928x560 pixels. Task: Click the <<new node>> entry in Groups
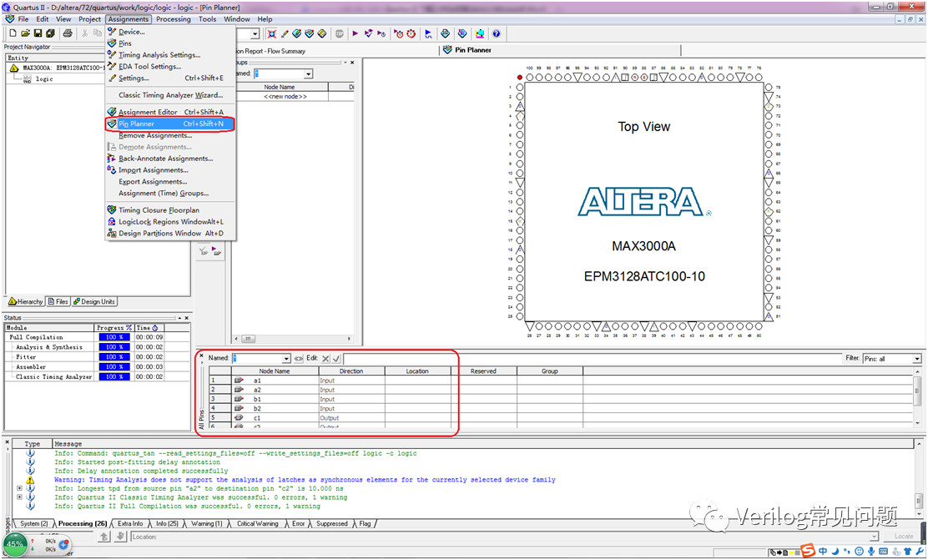point(285,97)
